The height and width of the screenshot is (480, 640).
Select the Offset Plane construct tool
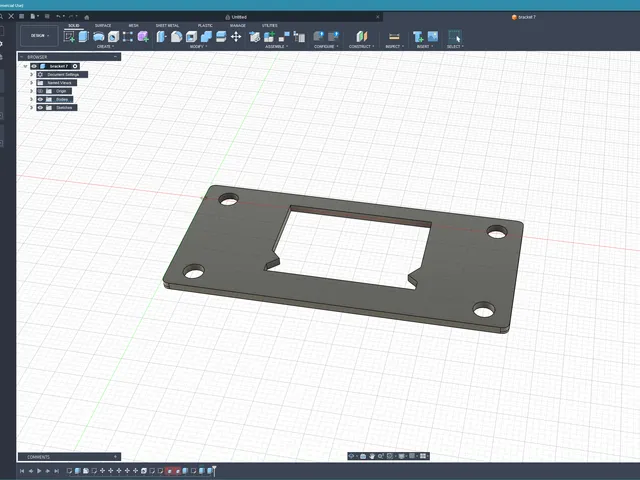coord(362,36)
